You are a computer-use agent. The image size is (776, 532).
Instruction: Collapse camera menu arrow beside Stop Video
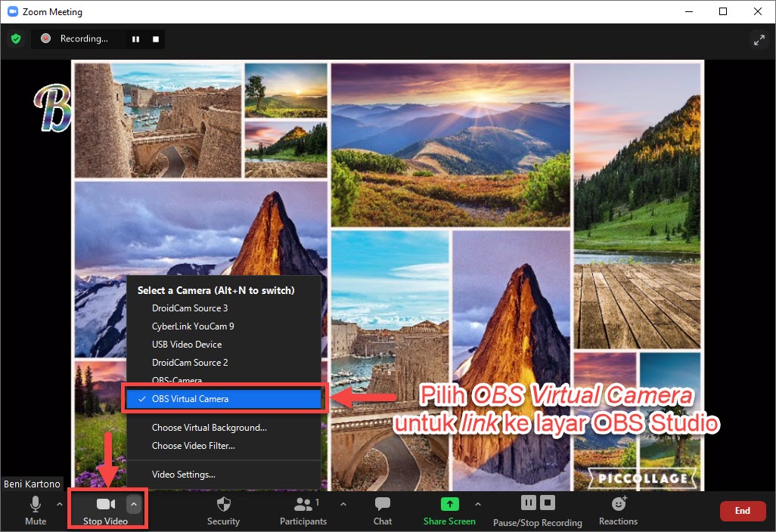pos(134,504)
